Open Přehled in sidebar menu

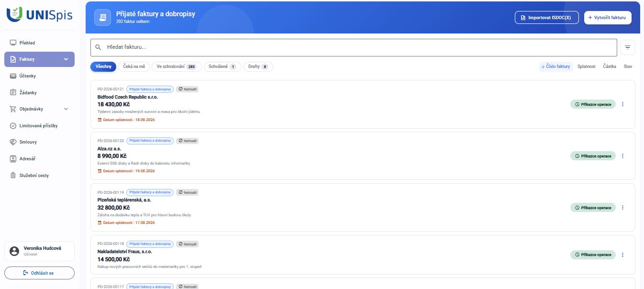(x=39, y=43)
